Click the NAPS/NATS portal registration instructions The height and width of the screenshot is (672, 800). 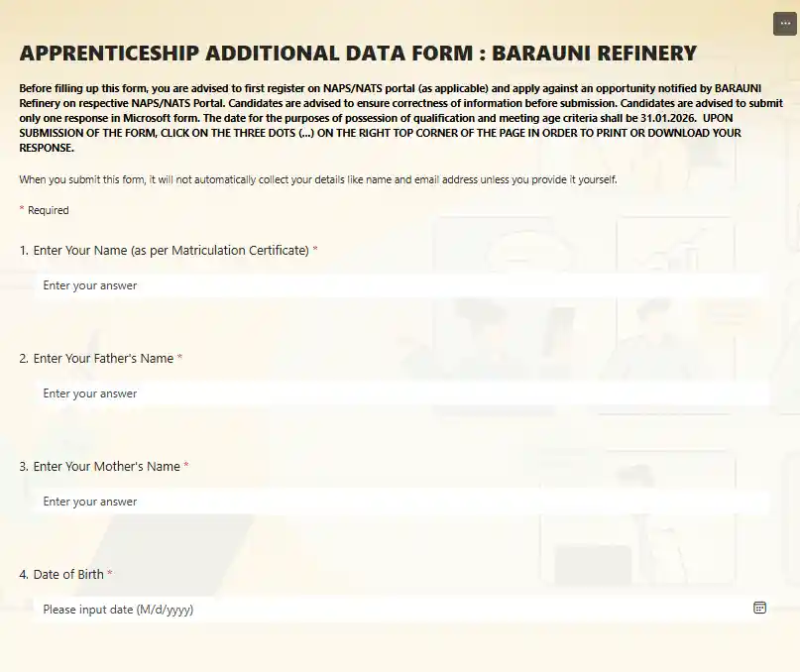pos(297,88)
